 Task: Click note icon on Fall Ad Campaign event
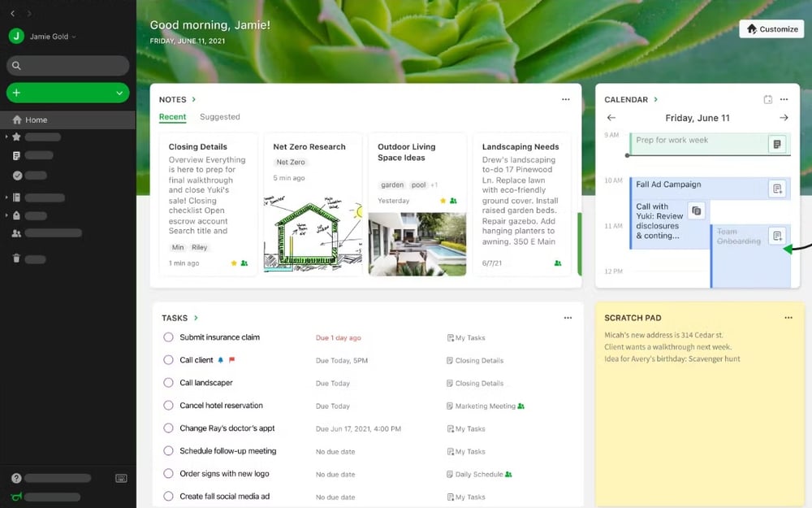[777, 189]
